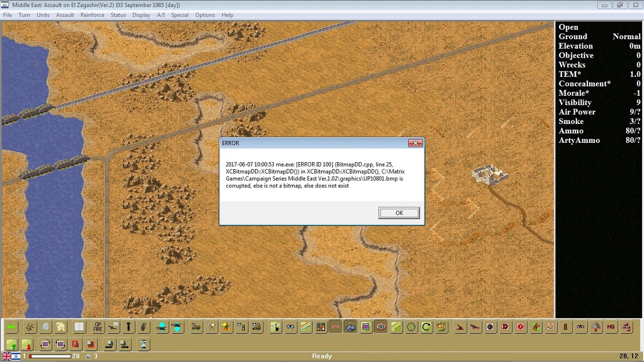Click the turn progress bar in the status bar

point(50,356)
